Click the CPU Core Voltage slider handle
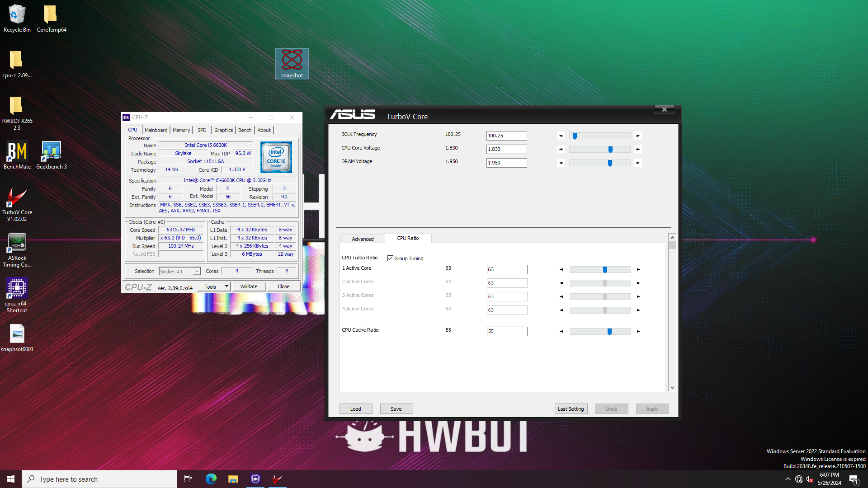The image size is (868, 488). point(610,149)
